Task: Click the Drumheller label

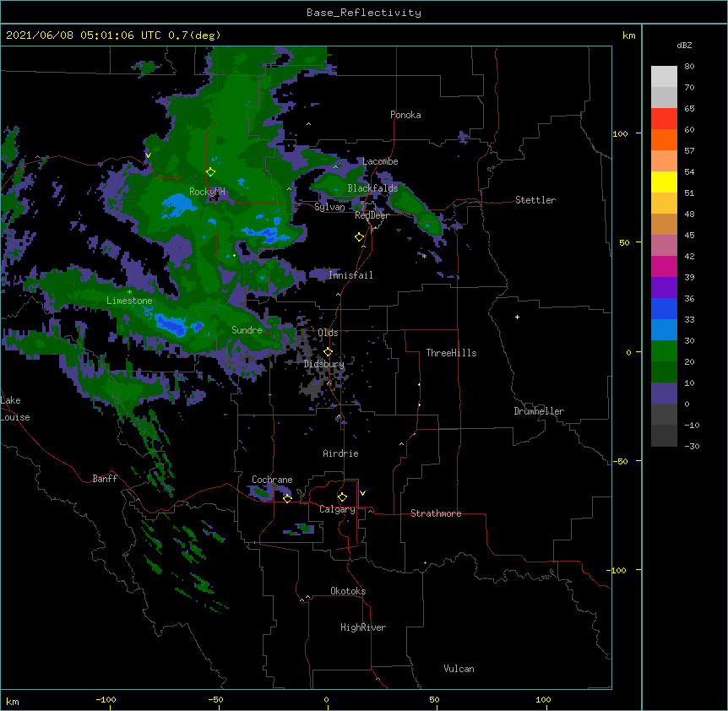Action: (539, 411)
